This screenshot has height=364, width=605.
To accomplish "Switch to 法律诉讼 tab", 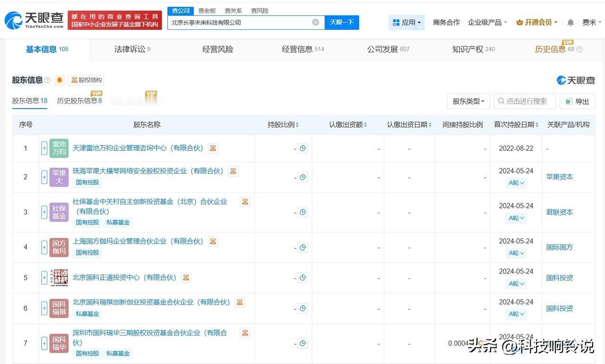I will 132,49.
